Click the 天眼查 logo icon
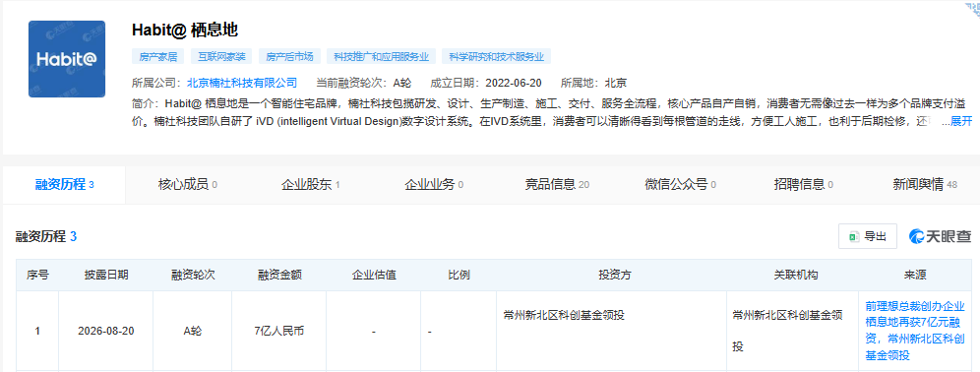980x372 pixels. coord(940,236)
